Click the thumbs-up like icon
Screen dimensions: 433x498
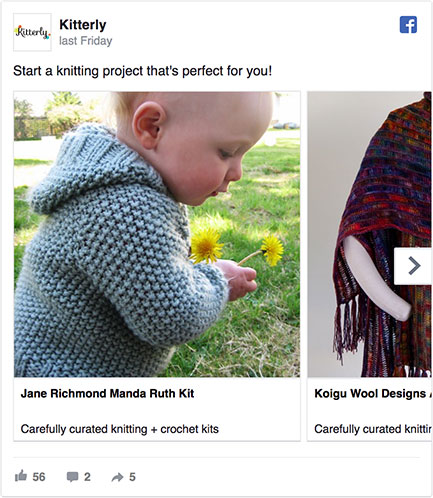21,476
